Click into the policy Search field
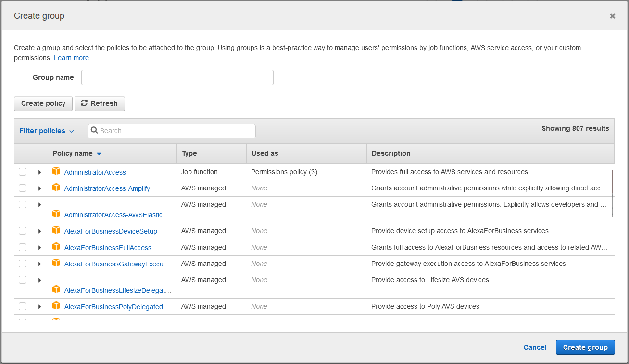Viewport: 629px width, 364px height. coord(172,131)
